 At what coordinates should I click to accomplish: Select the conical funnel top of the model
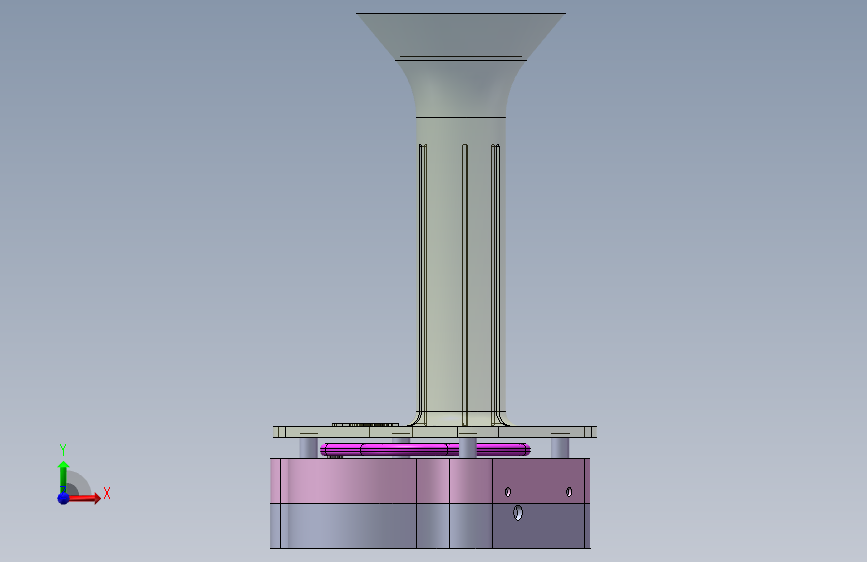461,35
